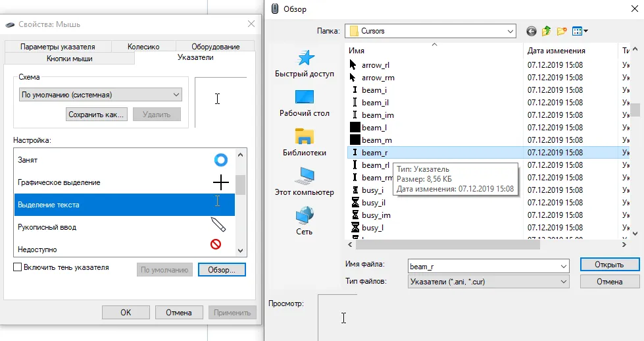Select the busy_l cursor file icon
The width and height of the screenshot is (644, 341).
(x=355, y=227)
